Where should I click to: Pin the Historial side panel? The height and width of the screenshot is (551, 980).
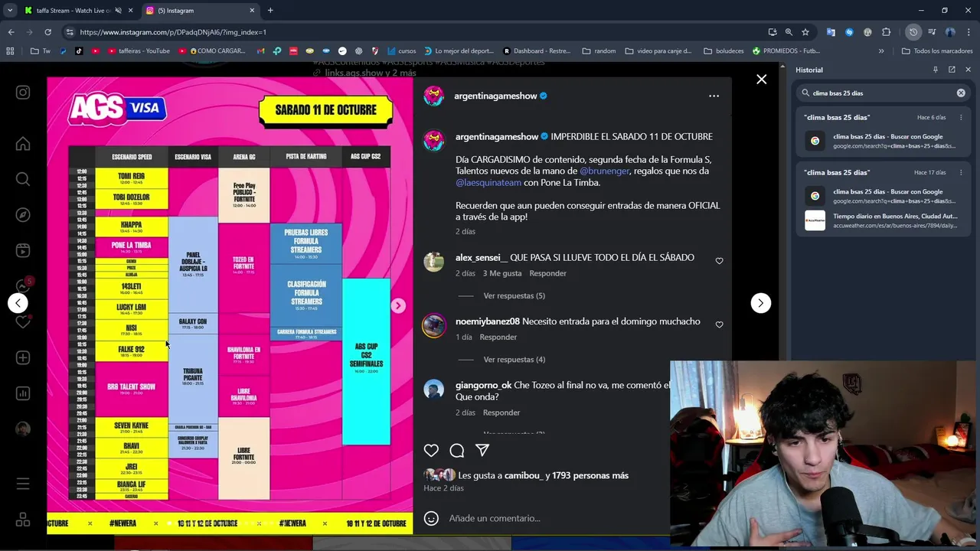pyautogui.click(x=935, y=70)
